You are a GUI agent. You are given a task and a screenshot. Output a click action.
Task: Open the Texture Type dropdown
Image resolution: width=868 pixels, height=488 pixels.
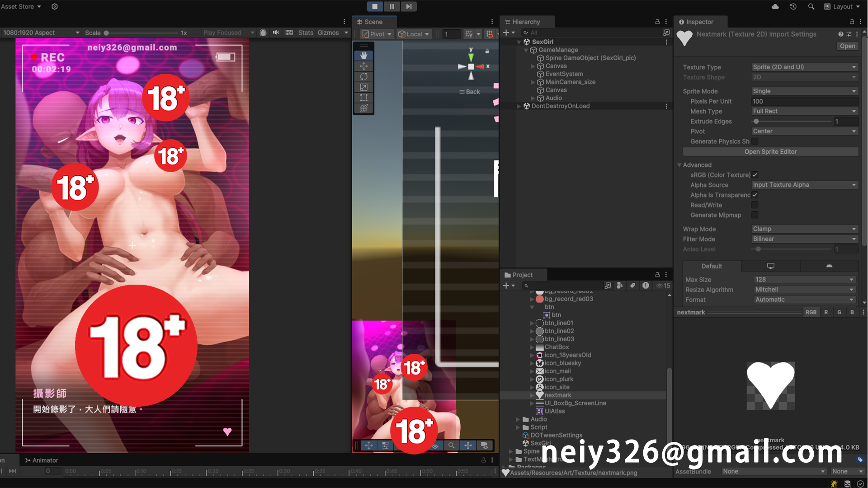(x=804, y=67)
